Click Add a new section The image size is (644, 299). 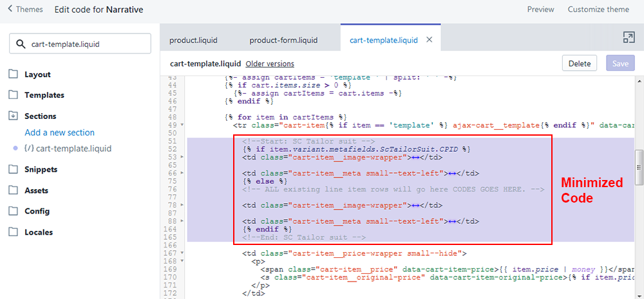pyautogui.click(x=59, y=132)
